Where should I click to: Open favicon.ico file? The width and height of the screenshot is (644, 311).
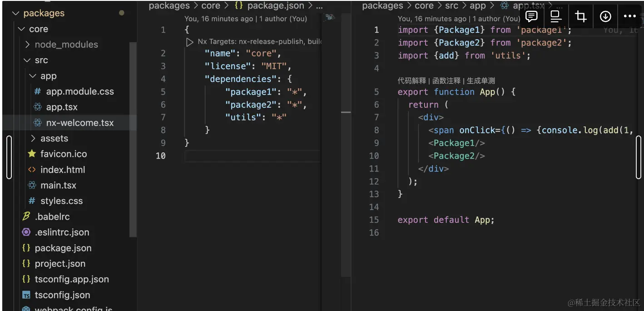(x=64, y=154)
